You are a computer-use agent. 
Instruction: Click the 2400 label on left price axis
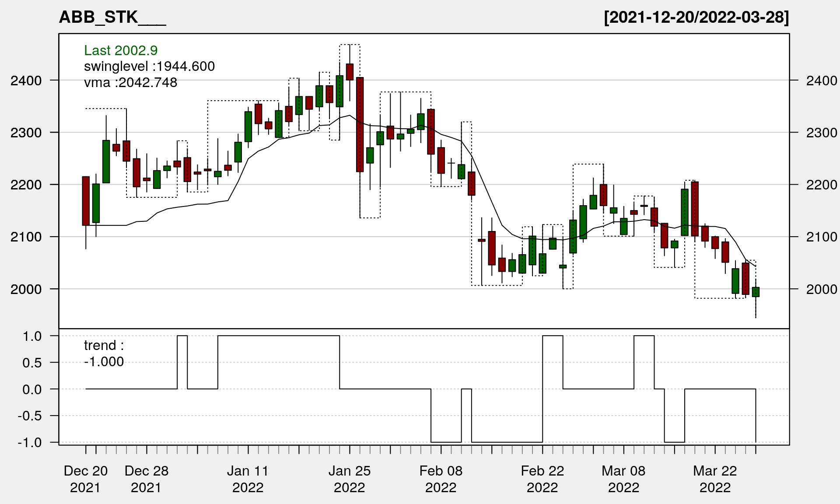(26, 80)
